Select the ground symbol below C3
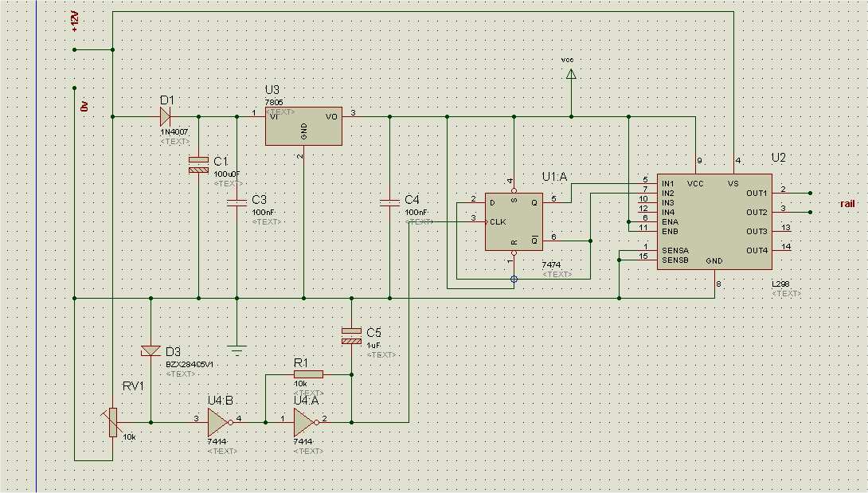This screenshot has width=868, height=493. point(237,350)
